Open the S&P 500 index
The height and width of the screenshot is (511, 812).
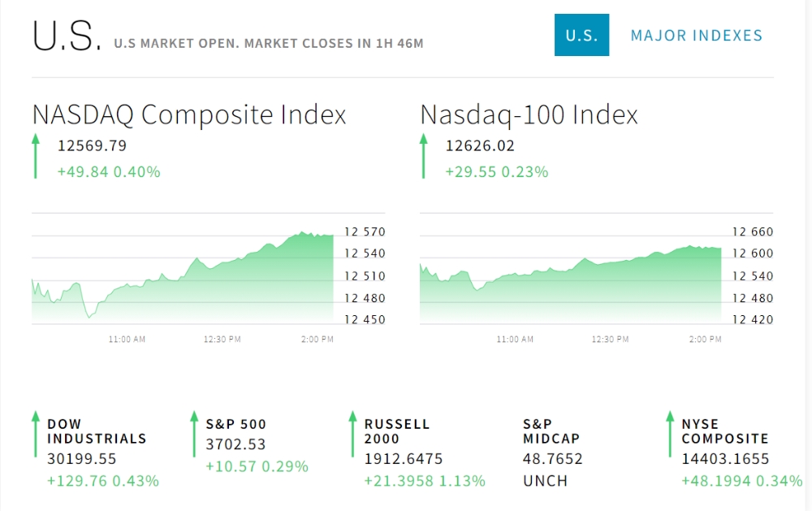(235, 424)
